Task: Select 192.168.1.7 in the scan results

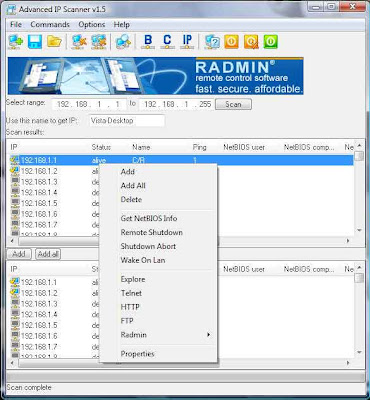Action: (x=39, y=224)
